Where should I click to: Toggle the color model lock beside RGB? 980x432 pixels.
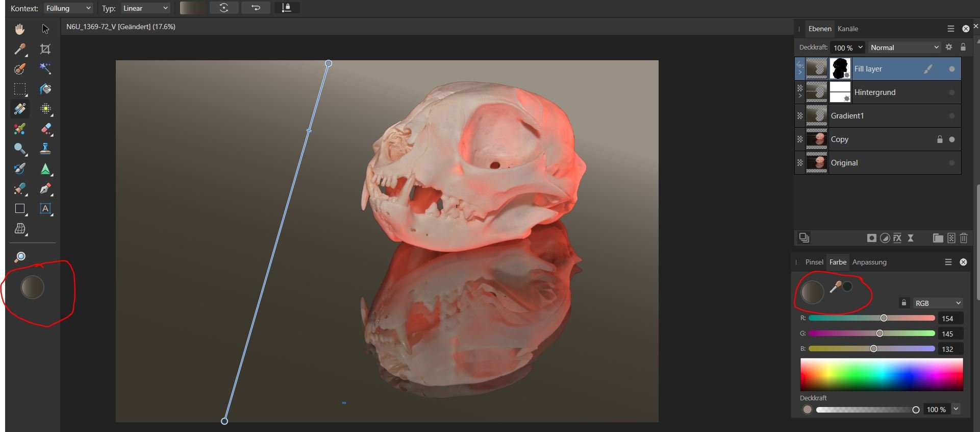[904, 303]
